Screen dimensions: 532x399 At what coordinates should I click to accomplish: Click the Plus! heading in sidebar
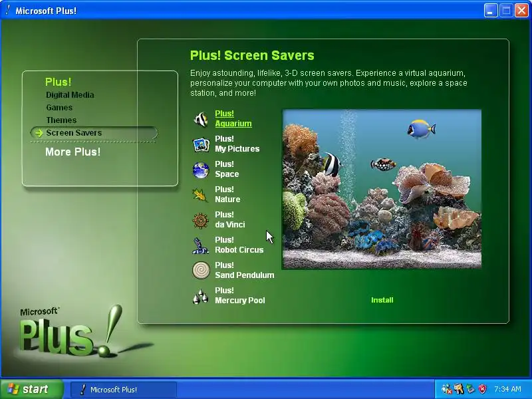click(x=58, y=82)
